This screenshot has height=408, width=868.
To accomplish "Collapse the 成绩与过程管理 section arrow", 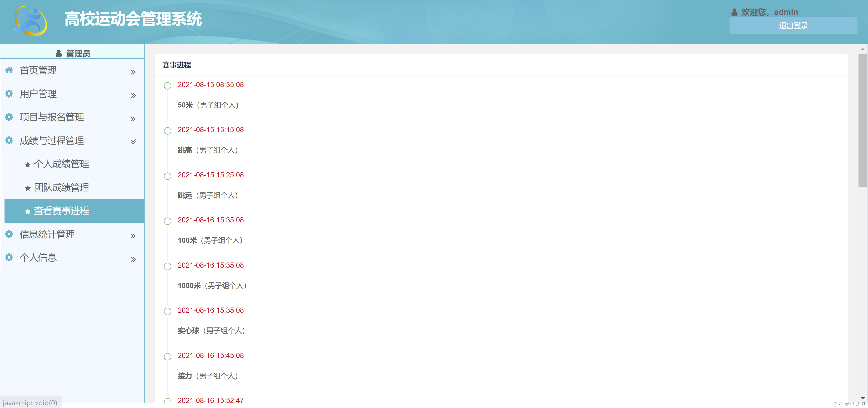I will [133, 142].
